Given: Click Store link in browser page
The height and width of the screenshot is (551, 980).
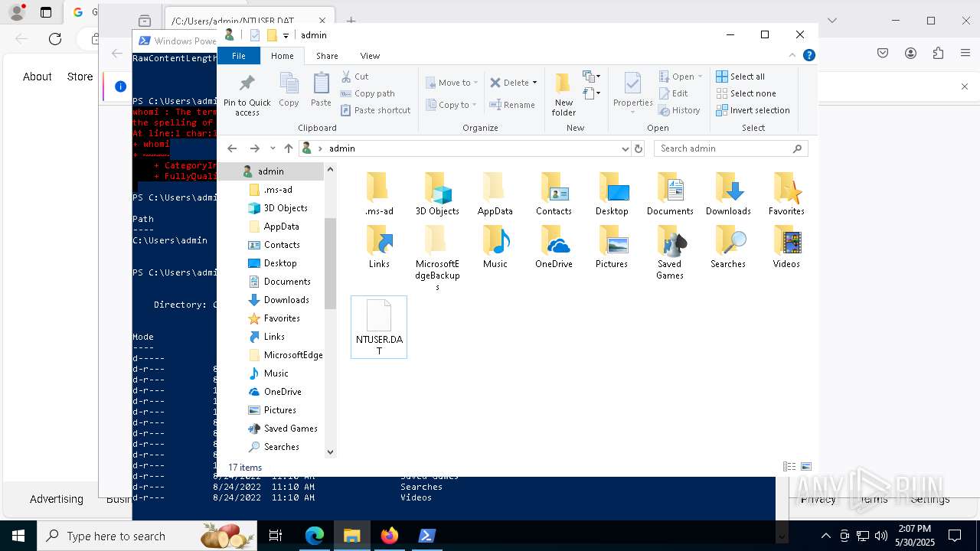Looking at the screenshot, I should [x=80, y=77].
